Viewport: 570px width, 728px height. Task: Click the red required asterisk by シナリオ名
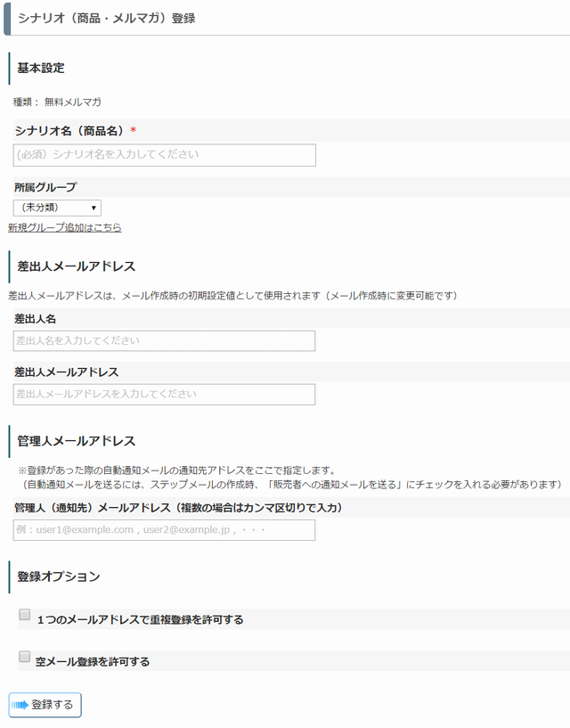[134, 130]
